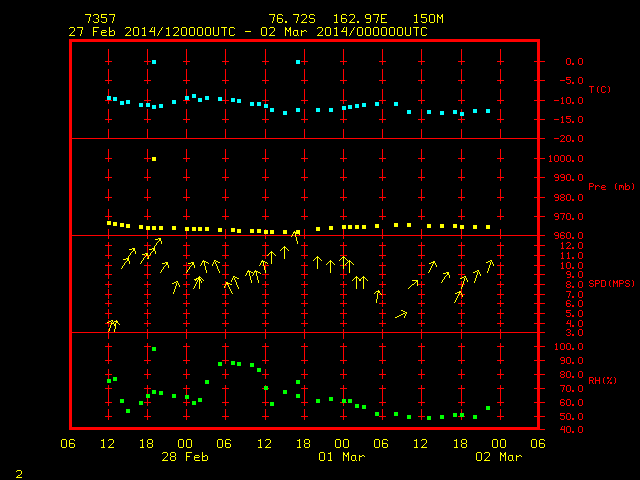The width and height of the screenshot is (640, 480).
Task: Click the date range header text
Action: pos(248,32)
